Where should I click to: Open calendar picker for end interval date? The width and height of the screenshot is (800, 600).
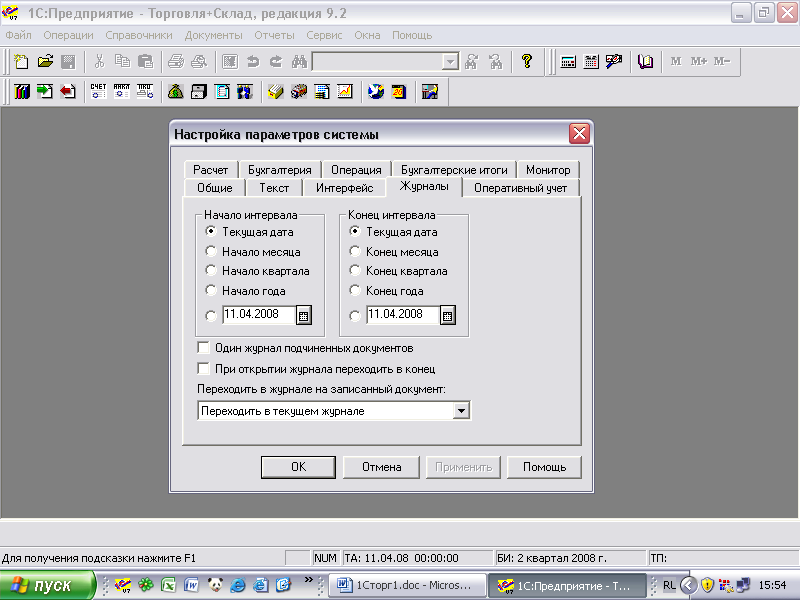(447, 315)
